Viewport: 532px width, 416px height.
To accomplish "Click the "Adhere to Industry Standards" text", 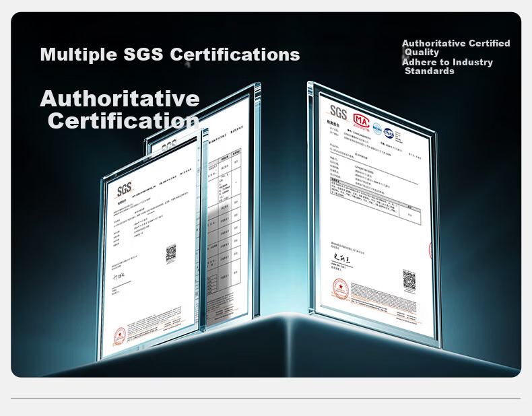I will click(x=447, y=67).
